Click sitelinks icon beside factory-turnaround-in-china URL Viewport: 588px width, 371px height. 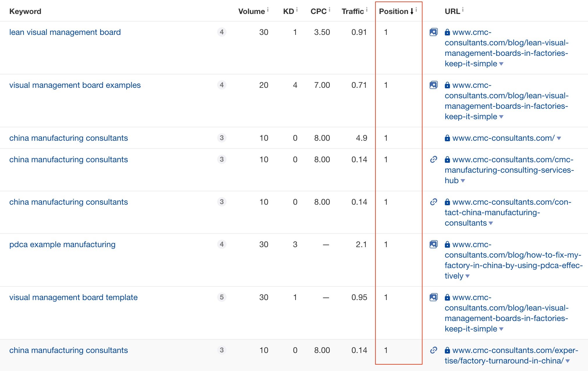click(433, 350)
